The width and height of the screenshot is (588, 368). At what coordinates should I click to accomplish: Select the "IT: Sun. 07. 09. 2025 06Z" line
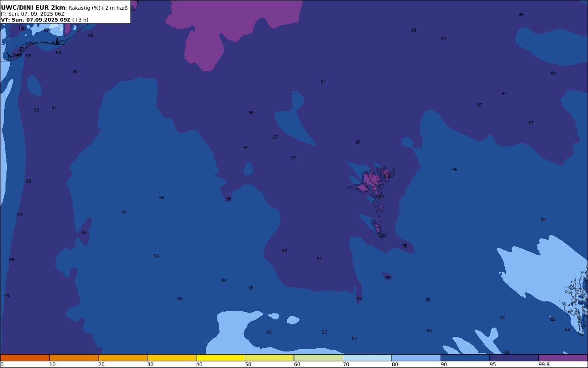[33, 14]
